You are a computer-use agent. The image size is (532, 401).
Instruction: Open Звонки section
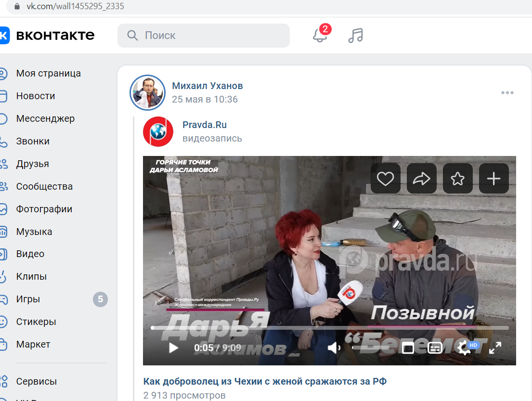coord(33,141)
